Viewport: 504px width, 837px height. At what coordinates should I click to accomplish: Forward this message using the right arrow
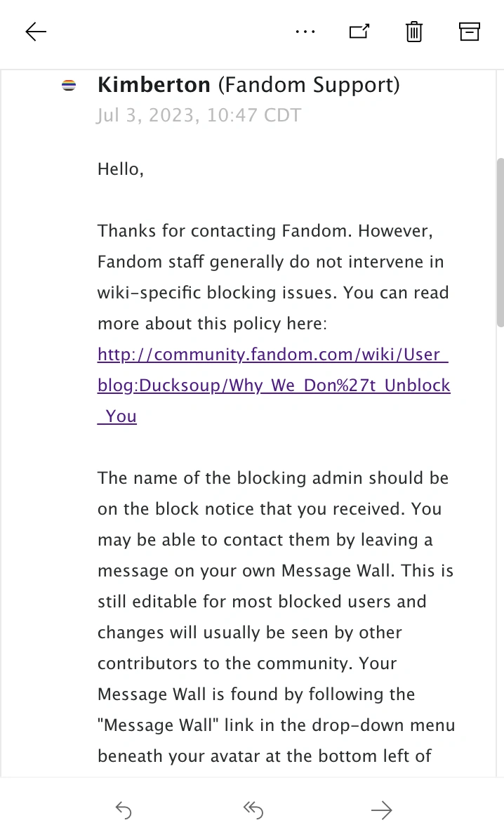[x=381, y=810]
